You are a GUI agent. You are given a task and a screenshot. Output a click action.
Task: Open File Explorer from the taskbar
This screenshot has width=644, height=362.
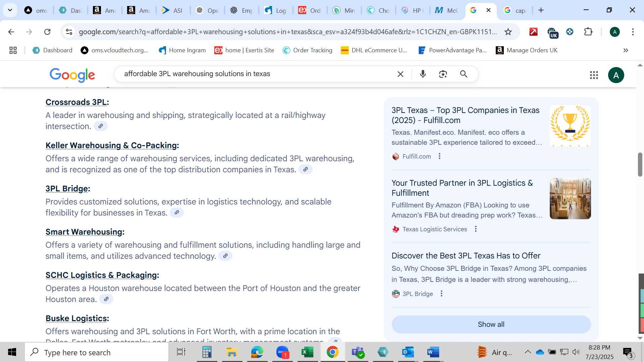click(x=232, y=352)
